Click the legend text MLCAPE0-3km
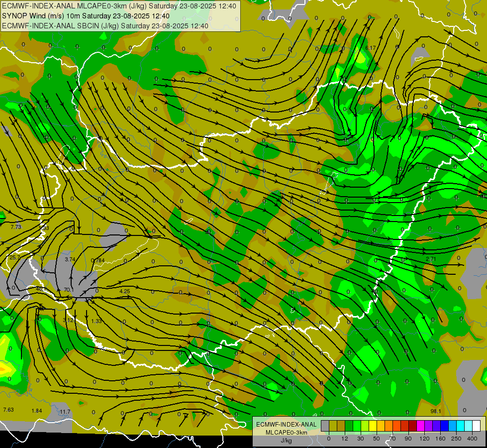 click(286, 433)
